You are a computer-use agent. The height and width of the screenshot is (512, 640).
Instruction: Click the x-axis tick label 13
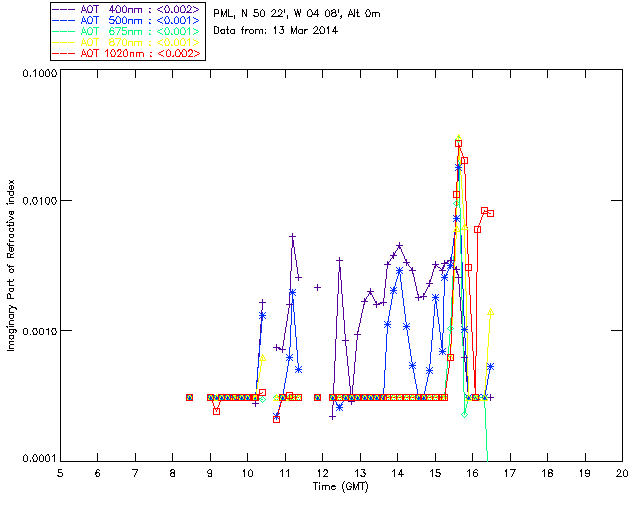pyautogui.click(x=360, y=473)
